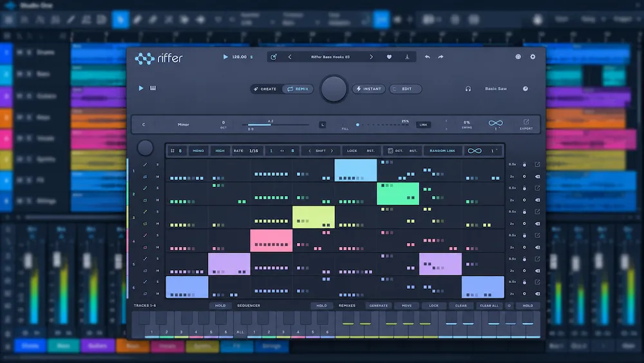Go to the previous Riffer preset

click(x=290, y=57)
